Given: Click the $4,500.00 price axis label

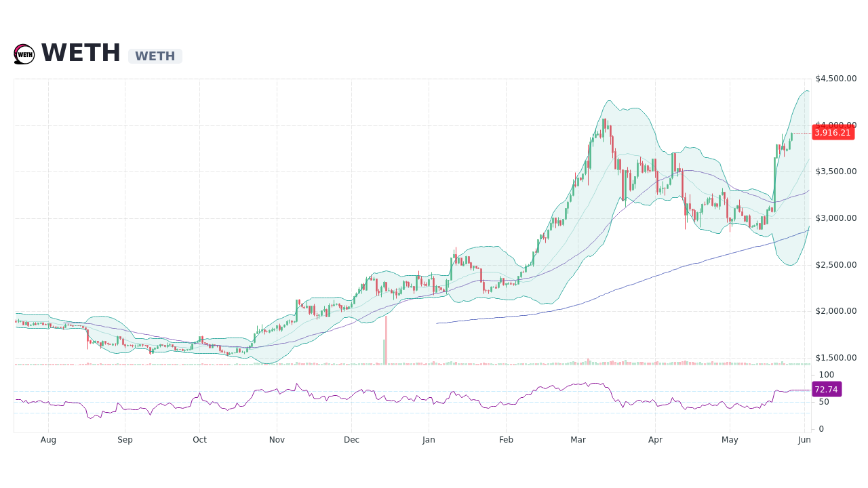Looking at the screenshot, I should point(836,79).
